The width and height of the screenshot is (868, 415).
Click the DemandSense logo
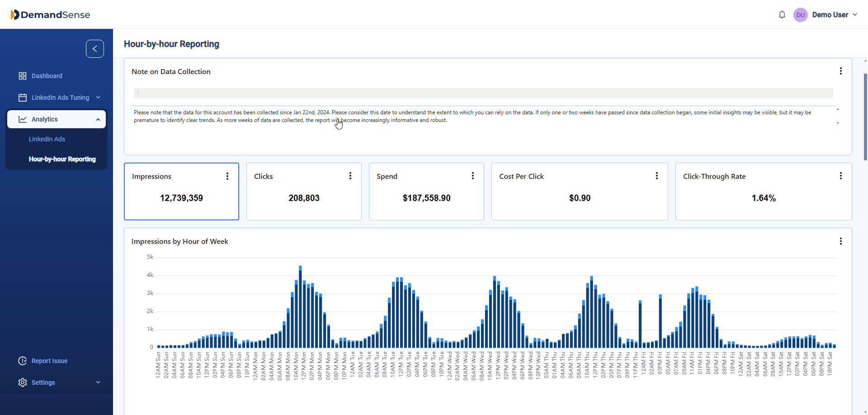pos(50,14)
